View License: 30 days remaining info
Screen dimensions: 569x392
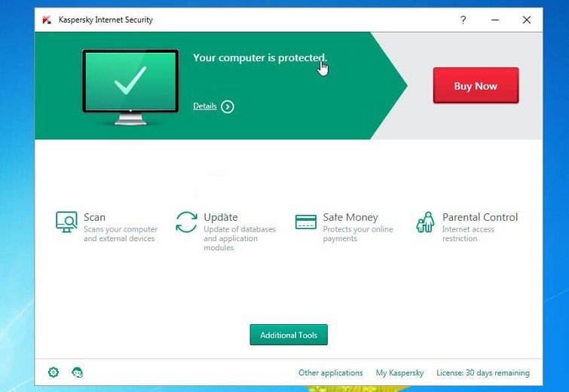tap(483, 372)
